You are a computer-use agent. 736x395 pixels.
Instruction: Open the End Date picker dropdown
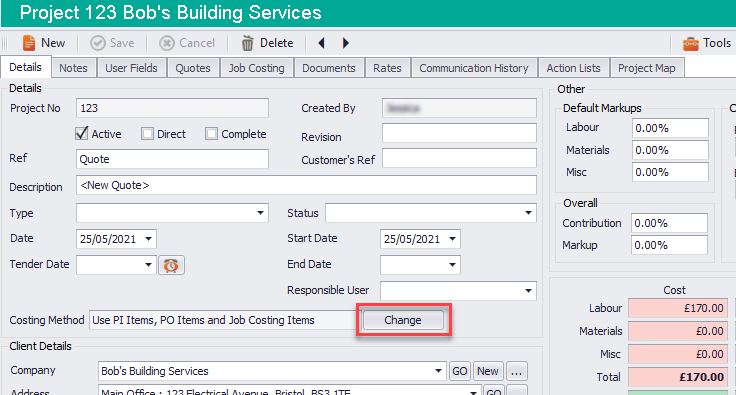(452, 265)
